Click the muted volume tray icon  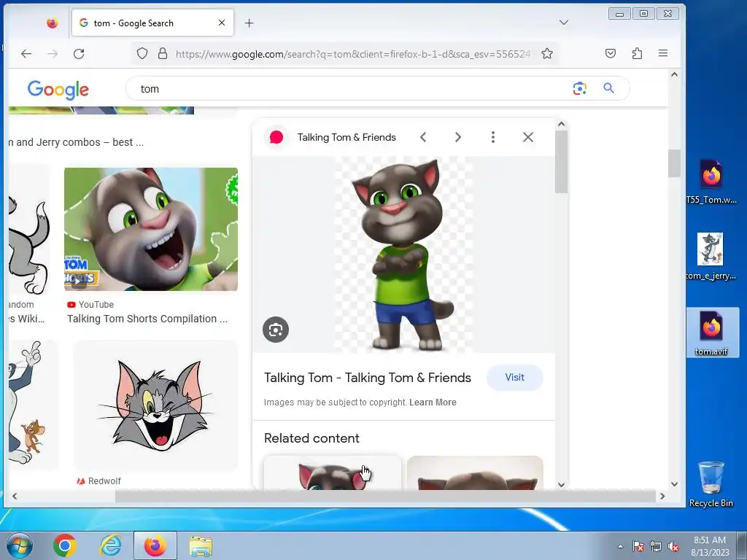coord(673,546)
